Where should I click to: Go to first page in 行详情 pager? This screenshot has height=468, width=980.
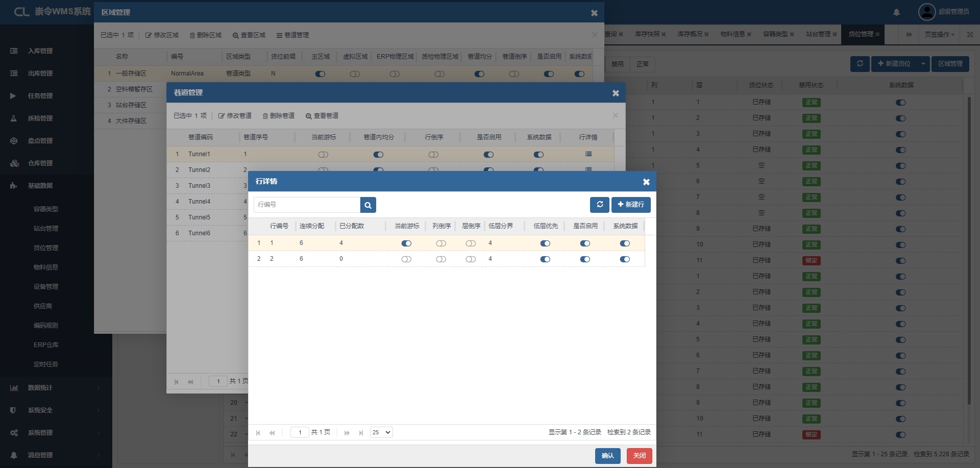click(x=258, y=433)
